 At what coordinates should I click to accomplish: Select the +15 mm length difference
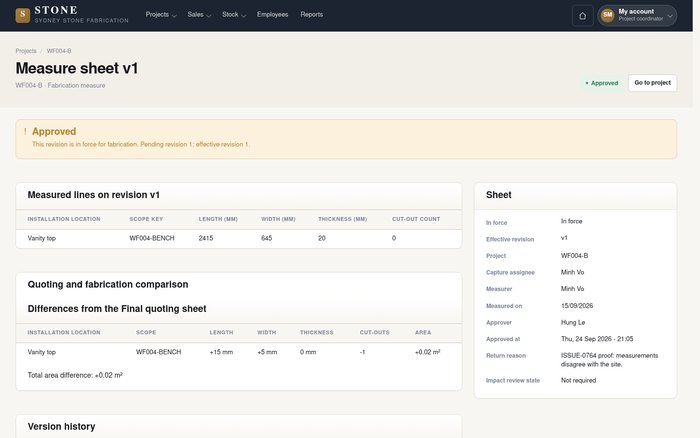pos(221,352)
